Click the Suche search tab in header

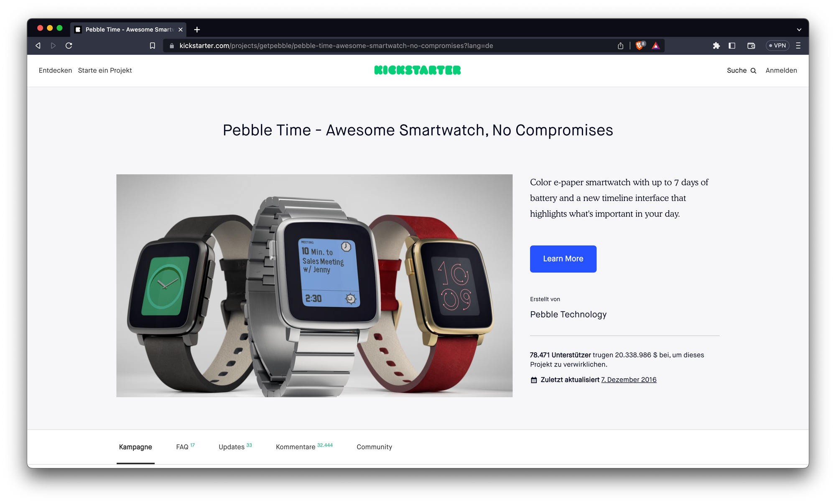(742, 71)
